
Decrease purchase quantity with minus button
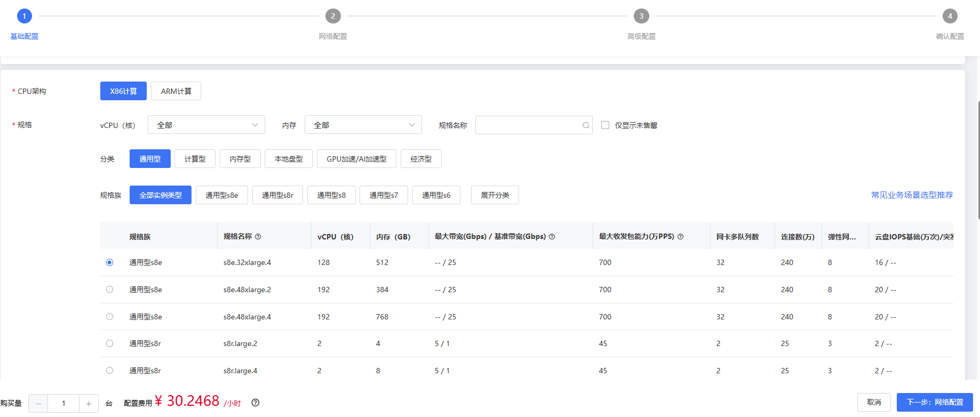pyautogui.click(x=38, y=403)
